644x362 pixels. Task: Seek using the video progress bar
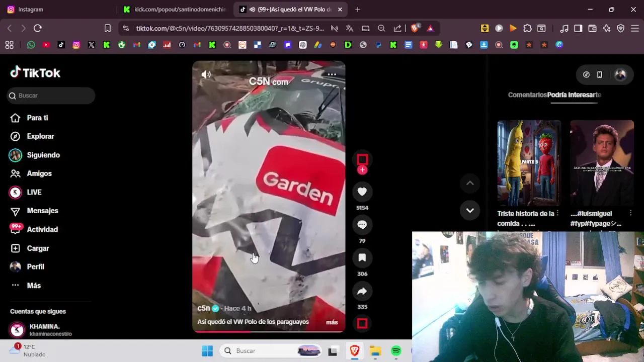pyautogui.click(x=269, y=331)
